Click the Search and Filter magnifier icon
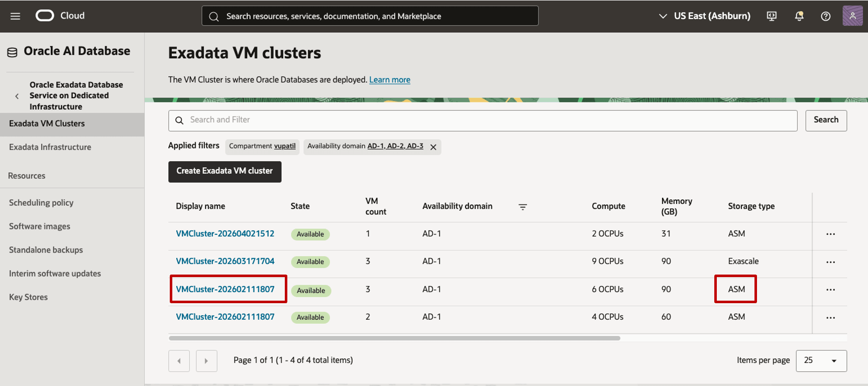 [179, 120]
